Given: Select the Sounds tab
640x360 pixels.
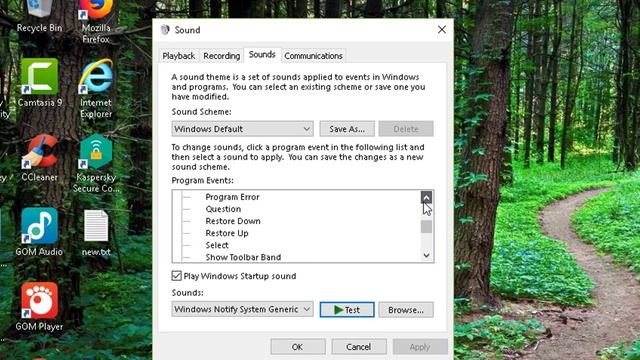Looking at the screenshot, I should point(262,55).
